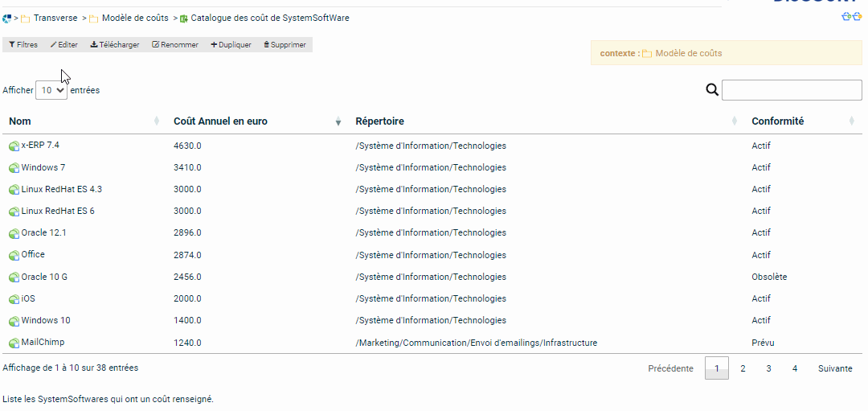Click the x-ERP 7.4 row icon

pos(14,146)
